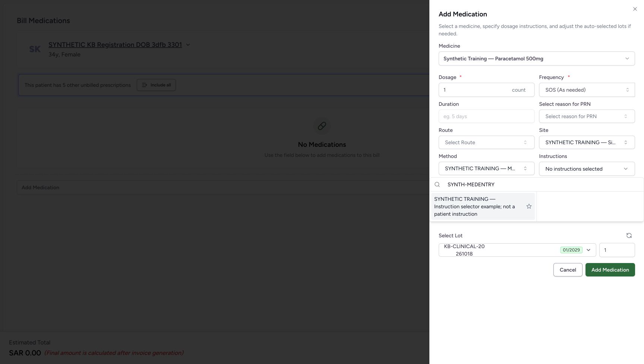Click the 01/2029 expiry badge
Viewport: 644px width, 364px height.
point(571,250)
